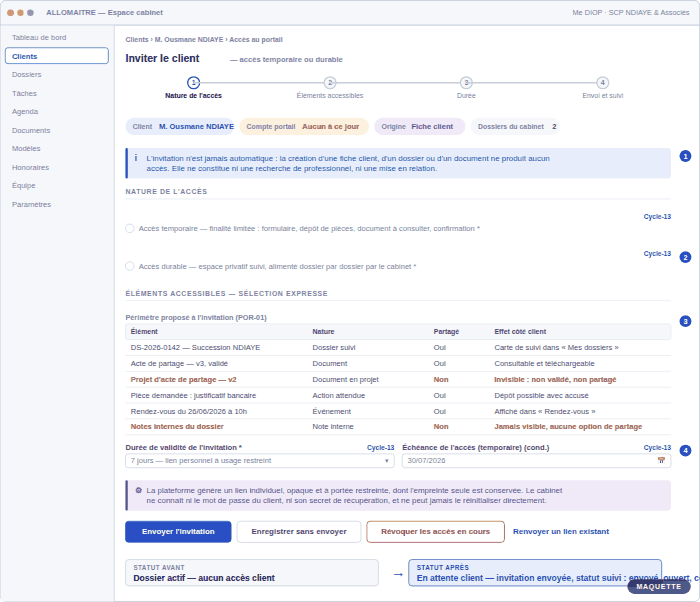The height and width of the screenshot is (602, 700).
Task: Click the gear icon in the purple notice
Action: click(138, 490)
